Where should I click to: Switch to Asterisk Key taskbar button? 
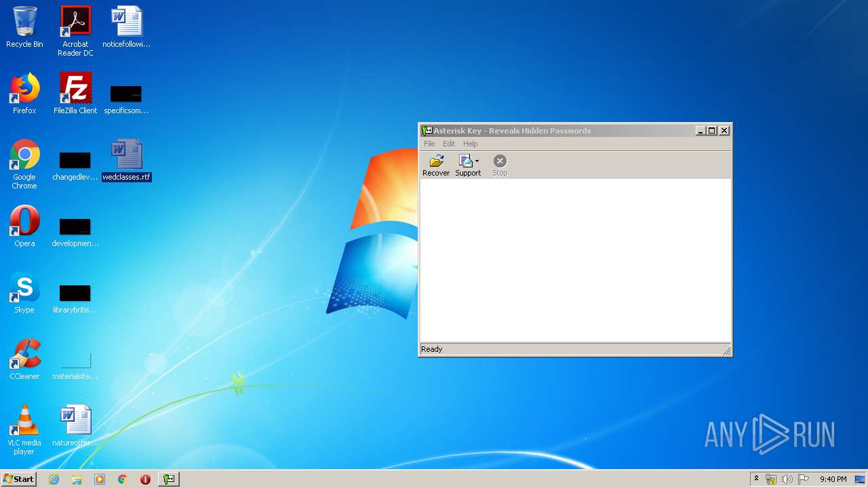[x=169, y=479]
